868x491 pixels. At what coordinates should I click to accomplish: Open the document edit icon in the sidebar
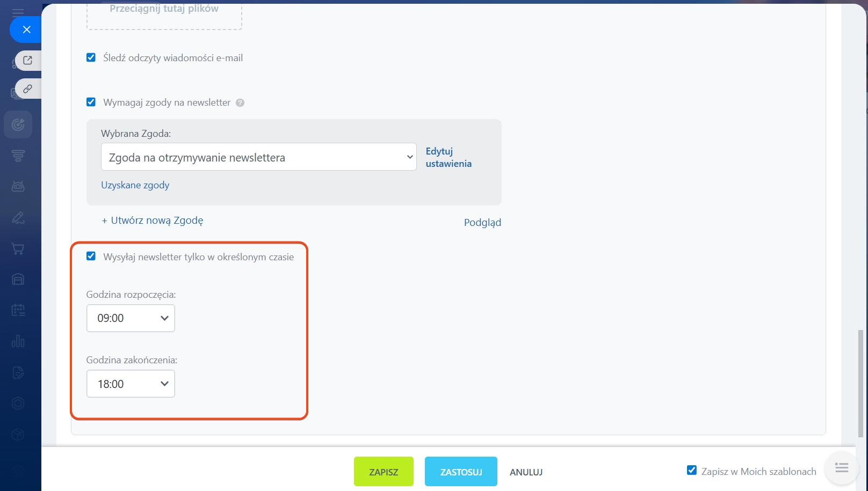pyautogui.click(x=18, y=372)
